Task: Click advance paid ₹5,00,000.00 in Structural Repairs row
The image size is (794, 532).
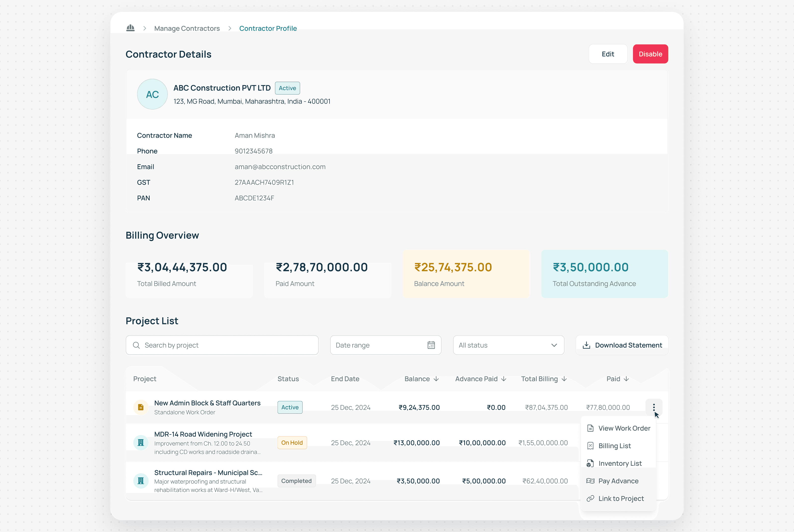Action: click(484, 481)
